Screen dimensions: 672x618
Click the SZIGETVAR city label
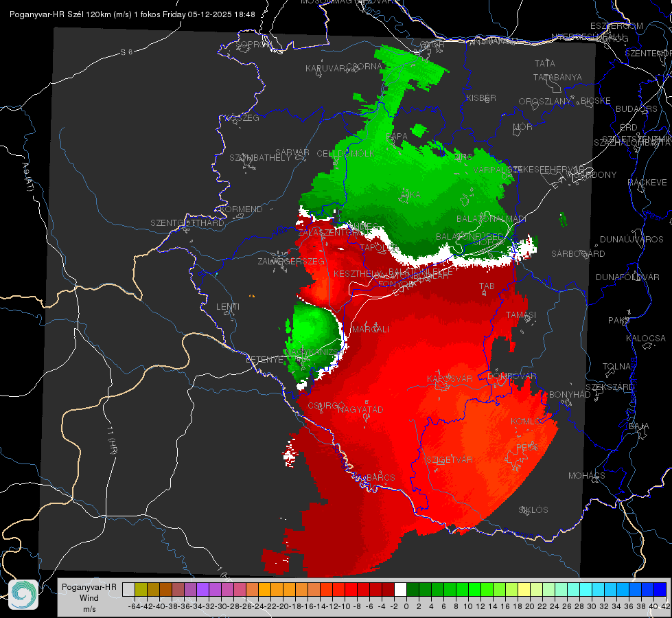pyautogui.click(x=450, y=460)
